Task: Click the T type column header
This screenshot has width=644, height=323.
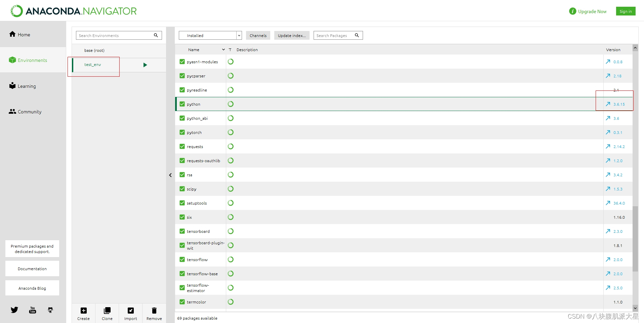Action: (230, 49)
